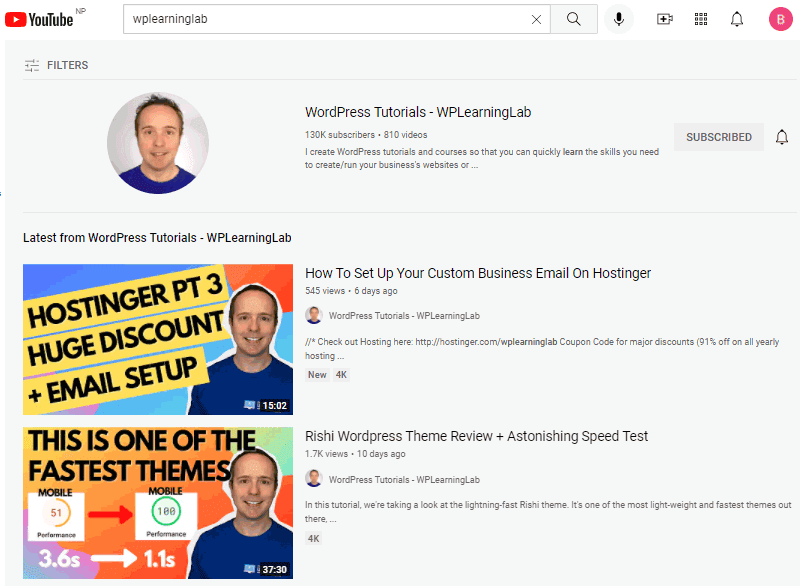Click '1.7K views • 10 days ago' text
800x586 pixels.
point(355,454)
